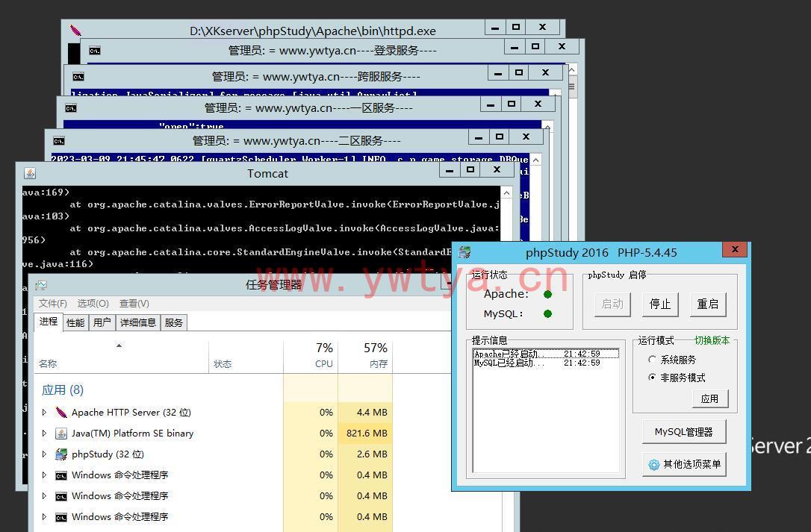811x532 pixels.
Task: Click the 重启 button in phpStudy
Action: click(x=707, y=304)
